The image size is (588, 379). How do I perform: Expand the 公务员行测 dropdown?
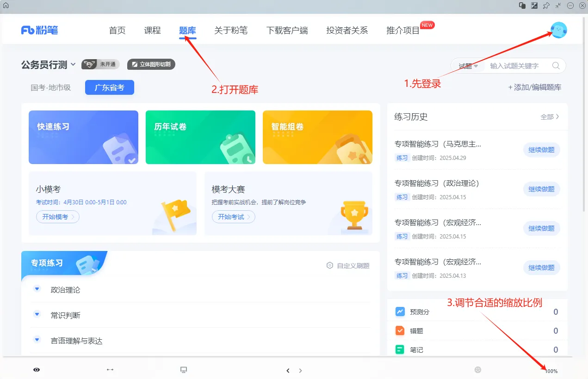click(x=74, y=65)
